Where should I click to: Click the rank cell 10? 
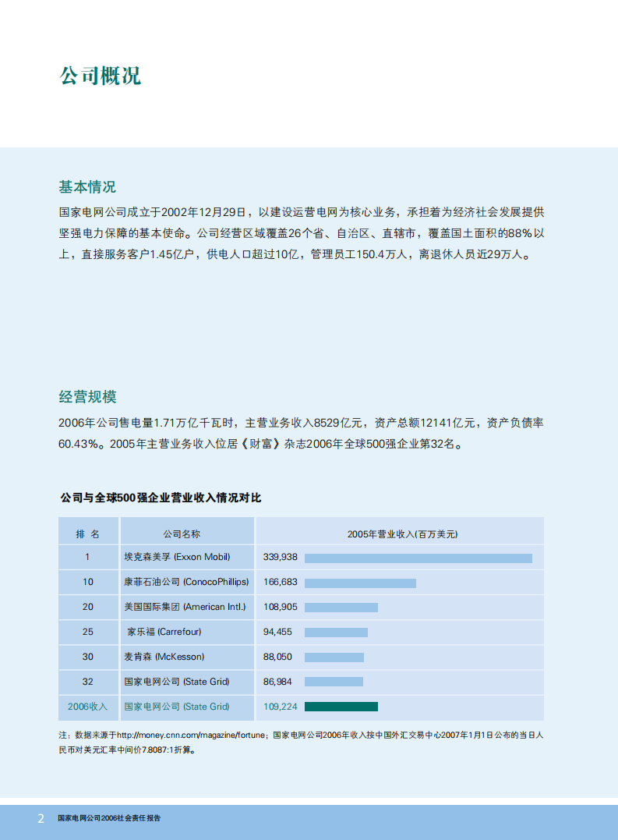[88, 582]
